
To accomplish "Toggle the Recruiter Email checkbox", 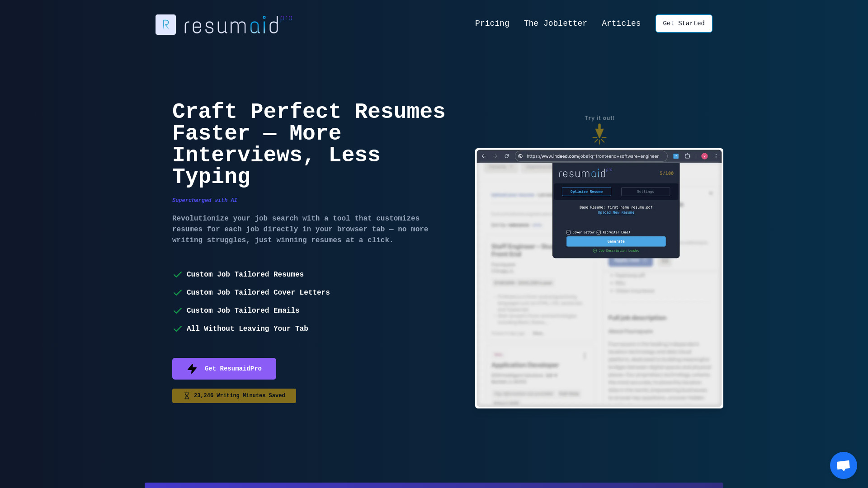I will click(x=599, y=232).
